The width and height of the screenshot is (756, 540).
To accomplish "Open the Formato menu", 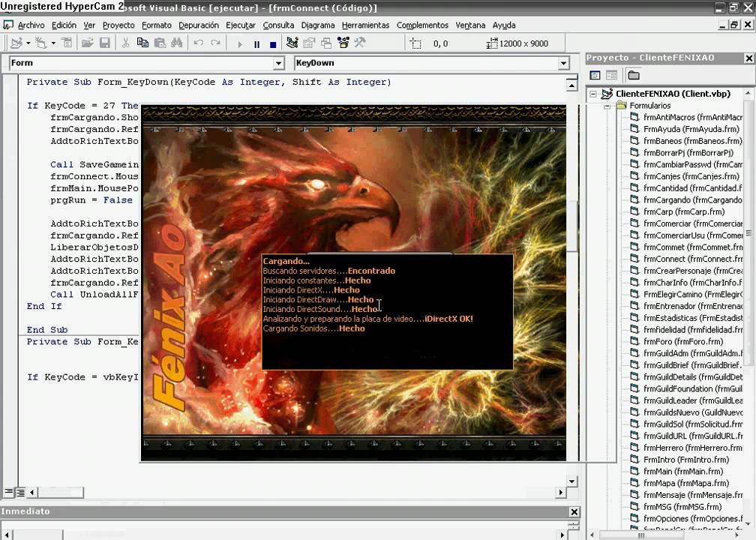I will 157,25.
